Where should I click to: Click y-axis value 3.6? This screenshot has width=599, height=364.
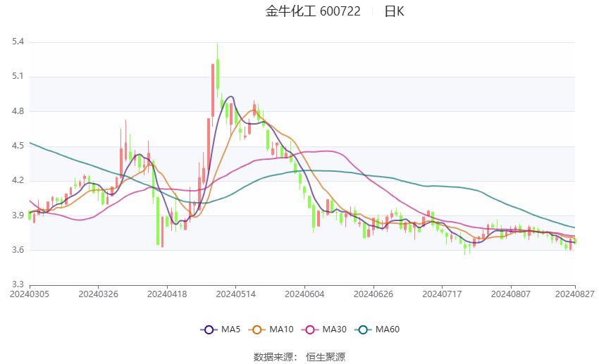click(x=18, y=250)
